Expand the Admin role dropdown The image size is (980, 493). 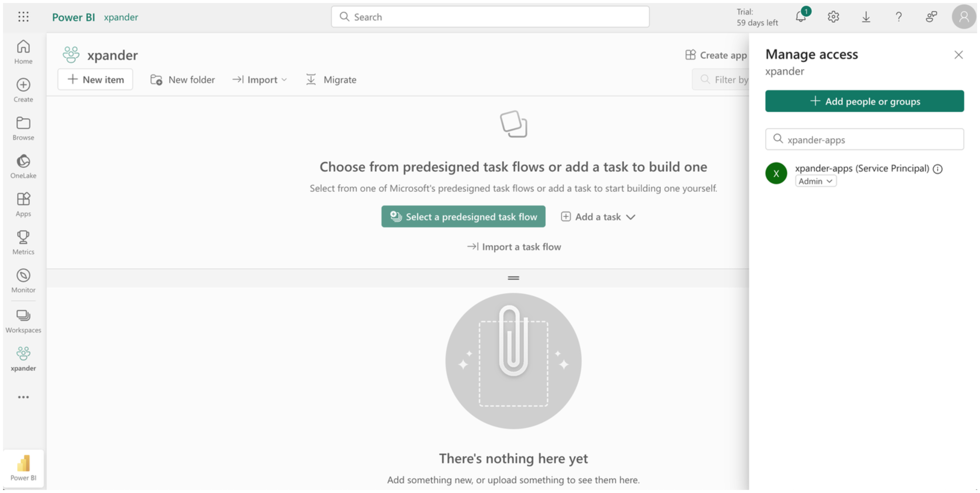[816, 181]
